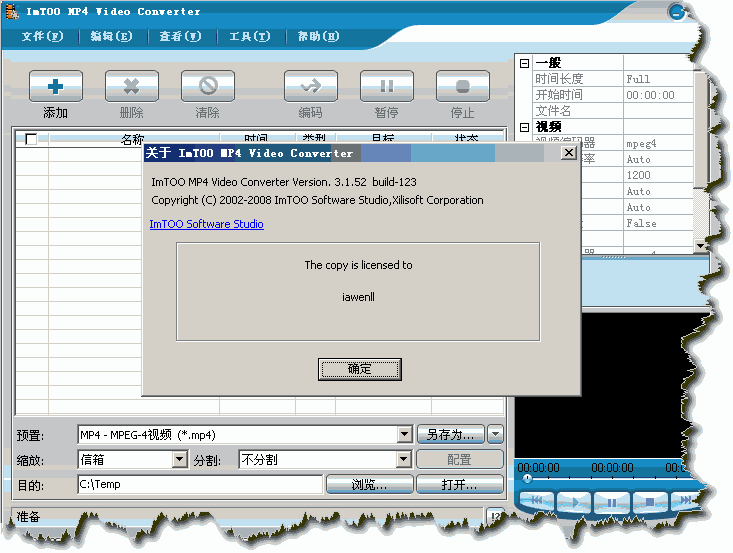Screen dimensions: 733x553
Task: Tick the select-all checkbox in list header
Action: point(31,139)
